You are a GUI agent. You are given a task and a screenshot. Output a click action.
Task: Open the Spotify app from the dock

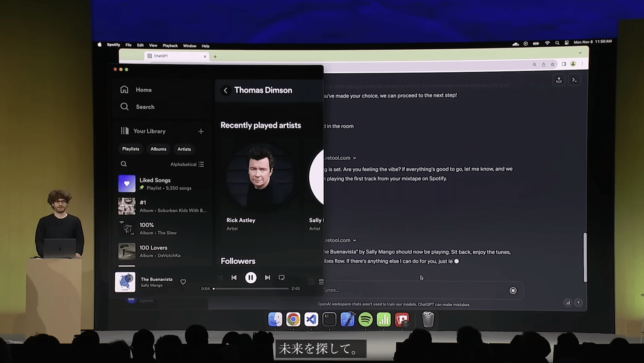[365, 319]
